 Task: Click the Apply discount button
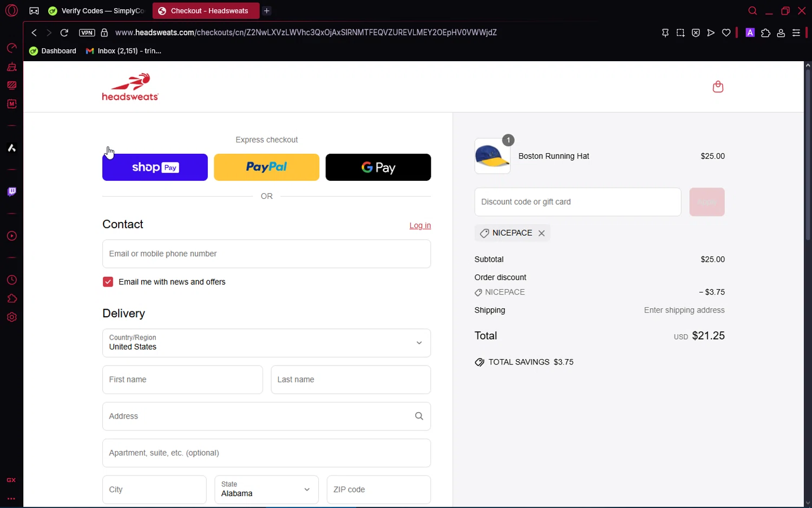707,202
